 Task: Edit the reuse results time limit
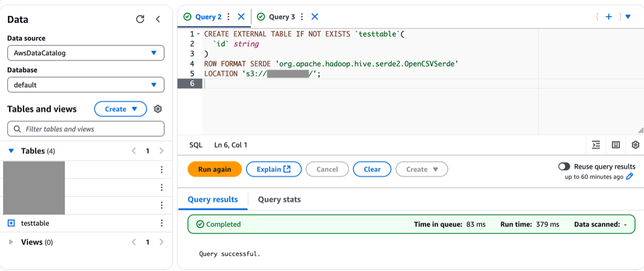[630, 176]
